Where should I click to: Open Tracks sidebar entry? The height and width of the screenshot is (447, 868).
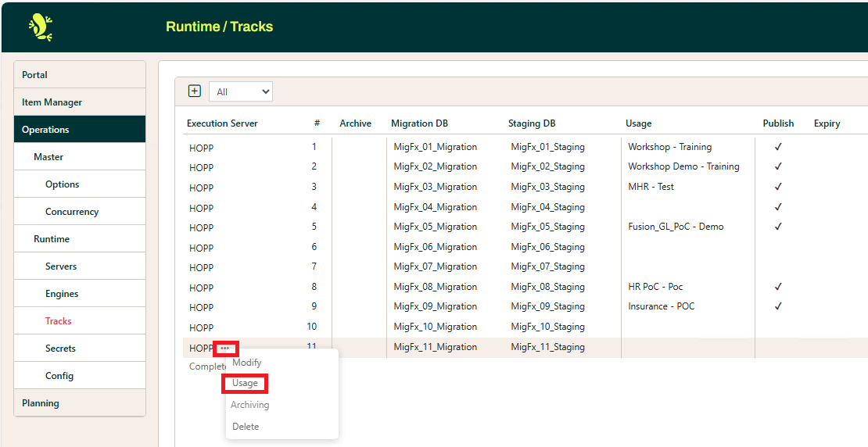[80, 321]
